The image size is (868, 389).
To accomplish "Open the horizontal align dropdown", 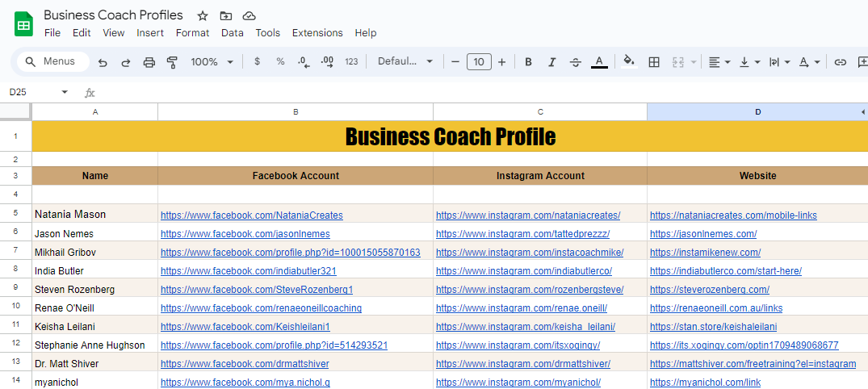I will pos(720,62).
